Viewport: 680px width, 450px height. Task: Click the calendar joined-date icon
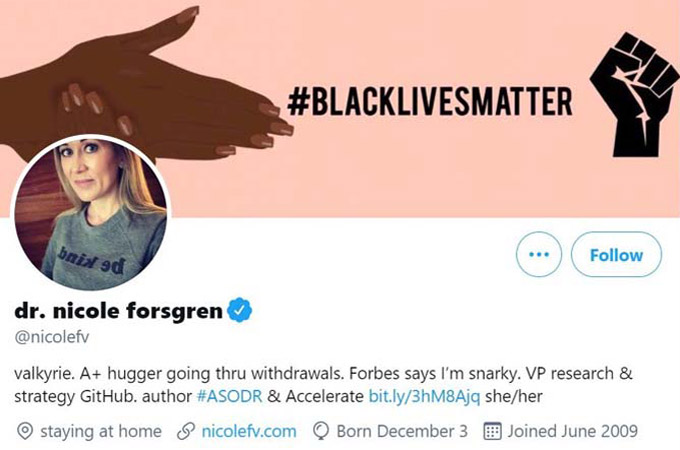[492, 431]
